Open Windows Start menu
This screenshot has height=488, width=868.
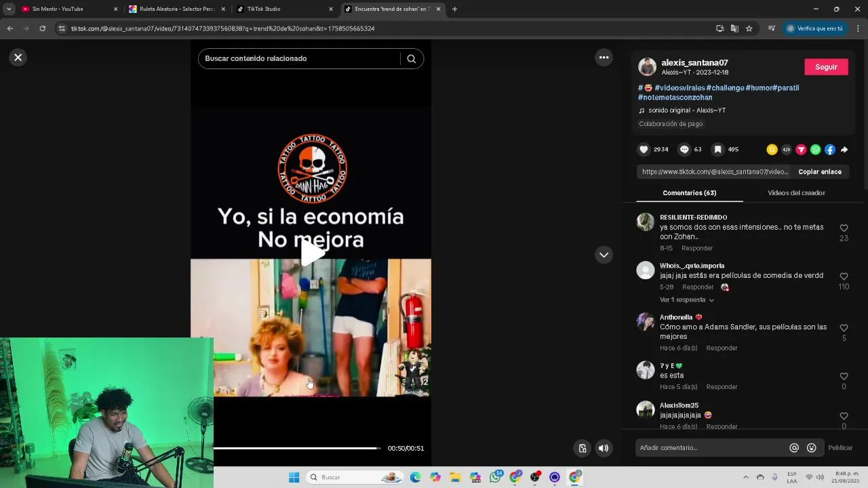(x=294, y=477)
